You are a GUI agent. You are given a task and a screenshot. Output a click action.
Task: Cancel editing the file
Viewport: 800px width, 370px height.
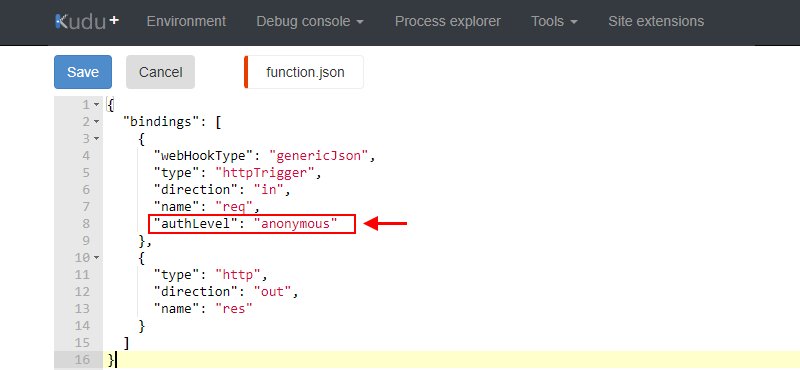tap(160, 72)
